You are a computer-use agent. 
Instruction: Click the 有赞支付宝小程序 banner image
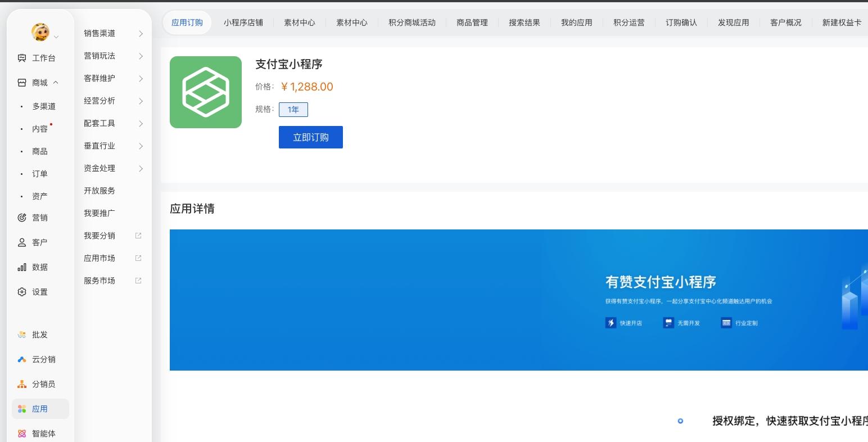tap(519, 300)
